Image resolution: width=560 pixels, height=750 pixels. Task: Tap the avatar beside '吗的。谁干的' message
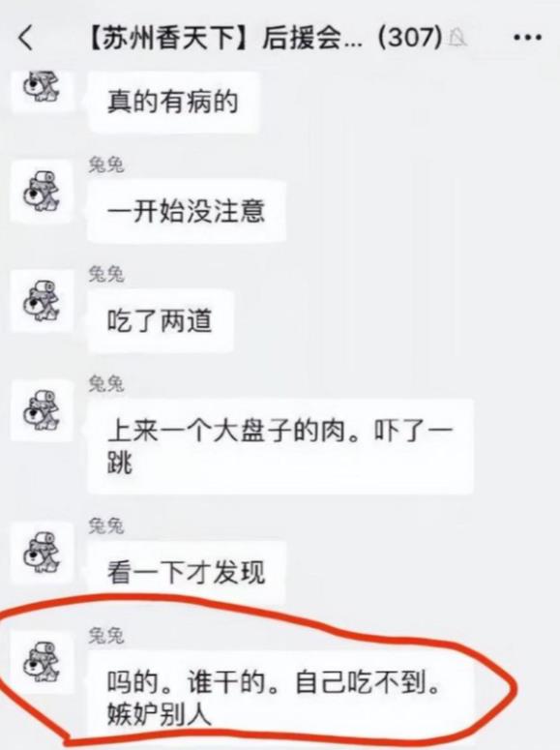42,663
